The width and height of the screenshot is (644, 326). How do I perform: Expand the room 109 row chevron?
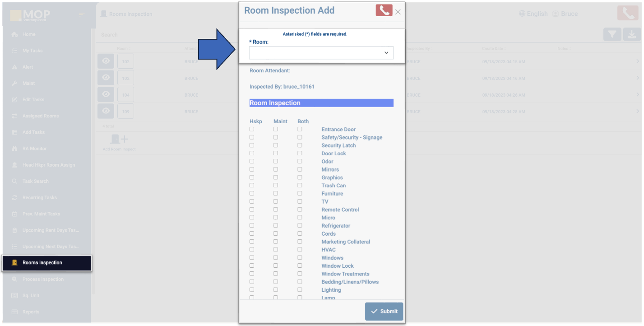point(638,111)
